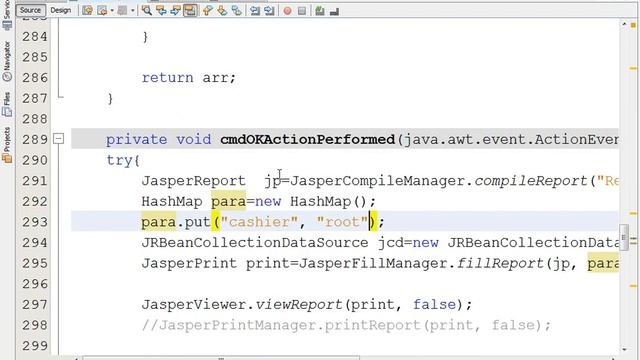Image resolution: width=640 pixels, height=360 pixels.
Task: Open the Forward history dropdown arrow
Action: [132, 11]
